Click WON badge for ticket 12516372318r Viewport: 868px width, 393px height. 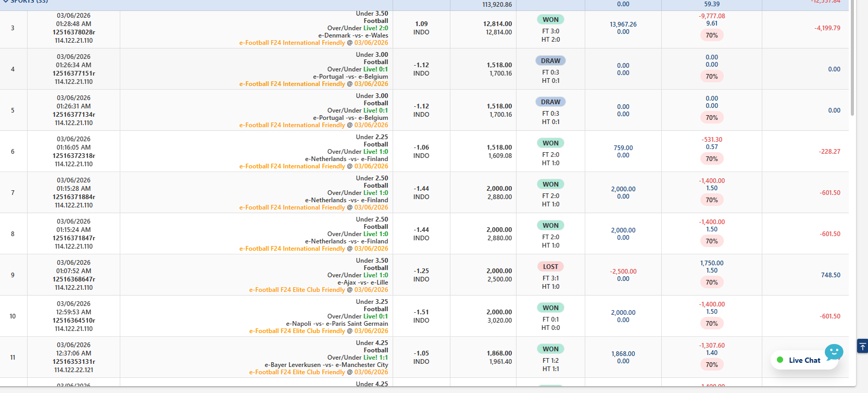[x=550, y=143]
